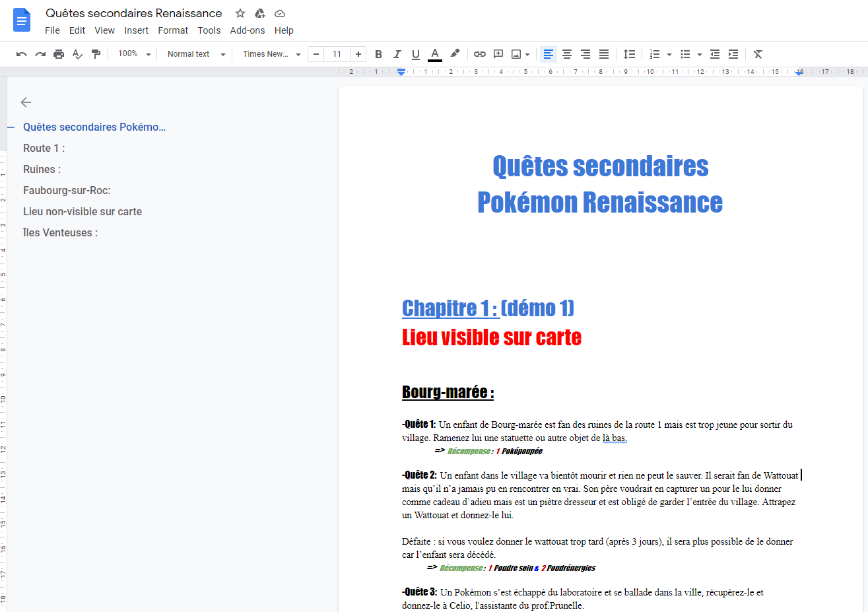The width and height of the screenshot is (868, 612).
Task: Enable left text alignment
Action: click(x=548, y=54)
